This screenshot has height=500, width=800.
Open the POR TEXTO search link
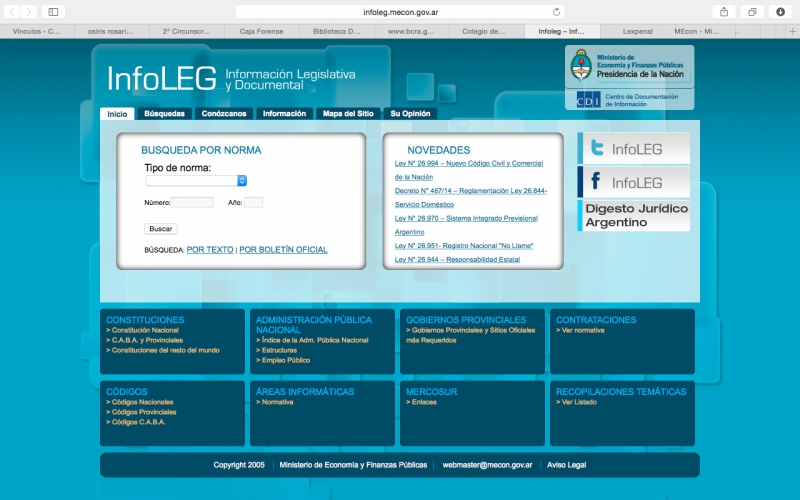pyautogui.click(x=210, y=249)
